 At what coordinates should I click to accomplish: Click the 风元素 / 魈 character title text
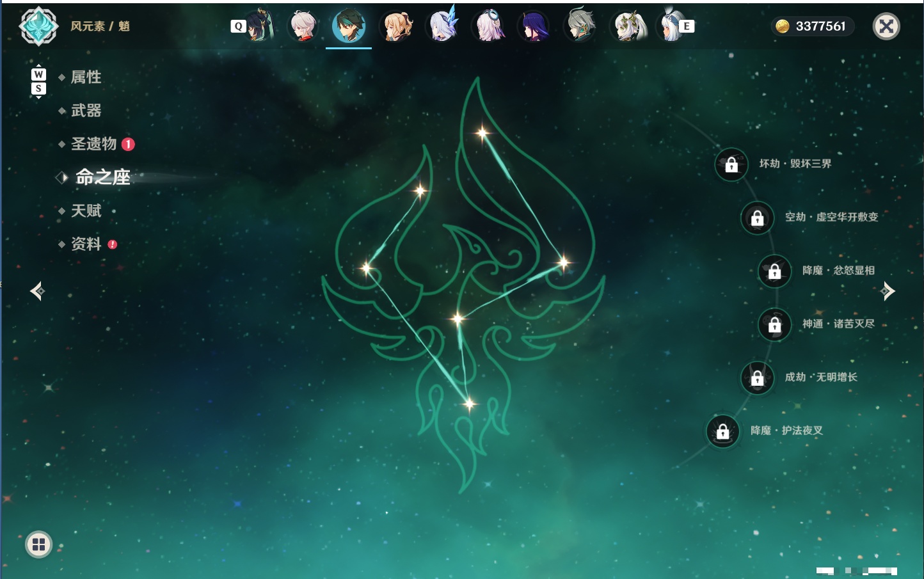(x=100, y=26)
